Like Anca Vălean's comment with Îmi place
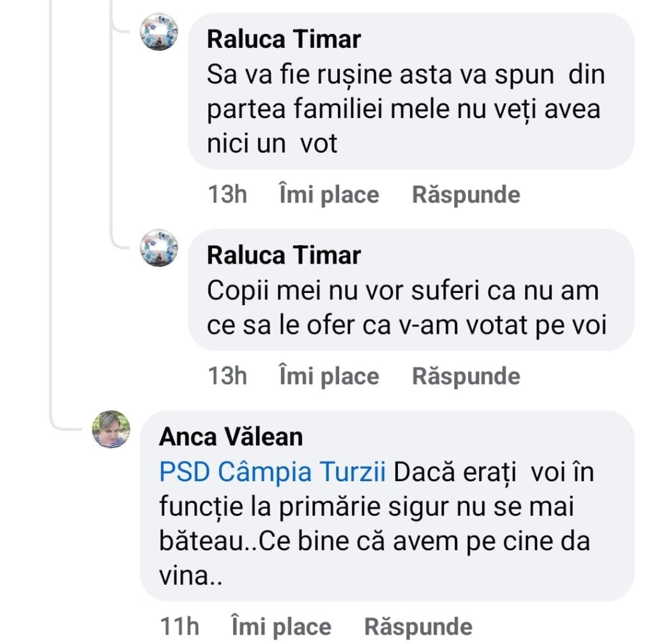The height and width of the screenshot is (644, 654). pyautogui.click(x=281, y=627)
